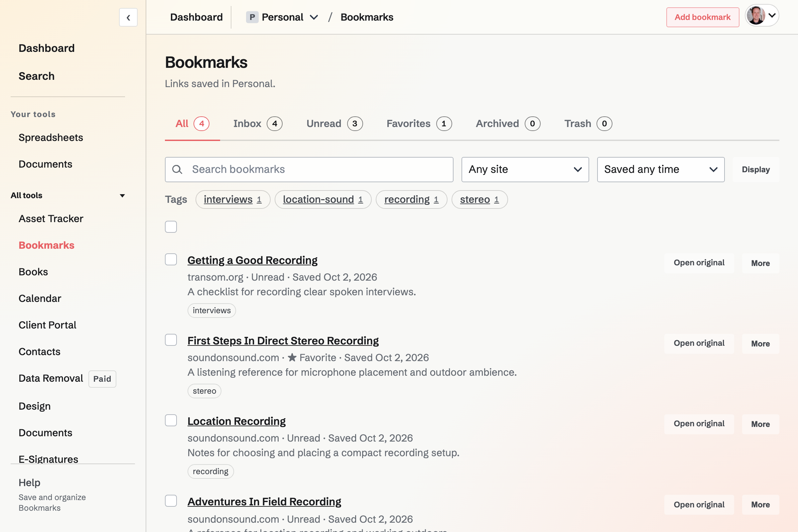The height and width of the screenshot is (532, 798).
Task: Switch to the Unread tab
Action: point(334,123)
